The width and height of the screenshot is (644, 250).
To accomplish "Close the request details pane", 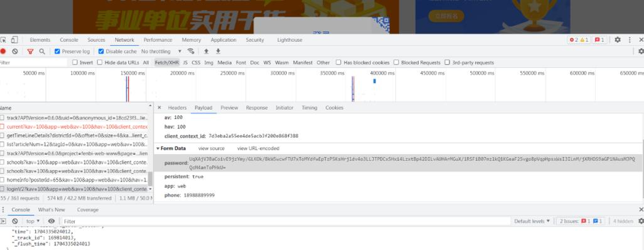I will [159, 107].
